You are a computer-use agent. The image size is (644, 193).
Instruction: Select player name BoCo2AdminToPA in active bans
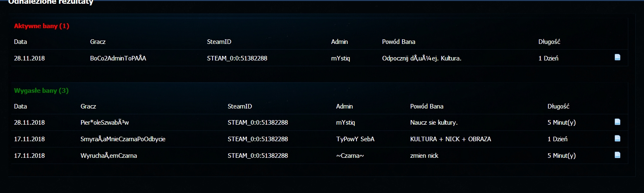click(x=118, y=58)
